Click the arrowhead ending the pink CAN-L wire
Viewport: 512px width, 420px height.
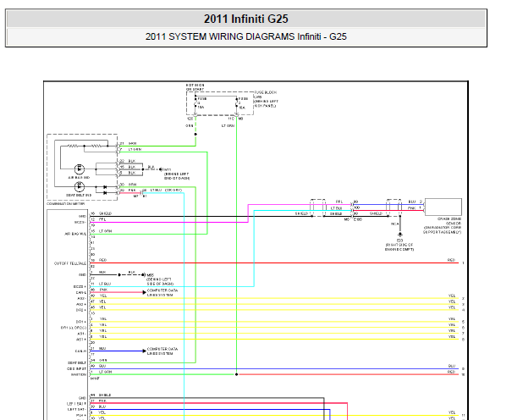pyautogui.click(x=145, y=292)
